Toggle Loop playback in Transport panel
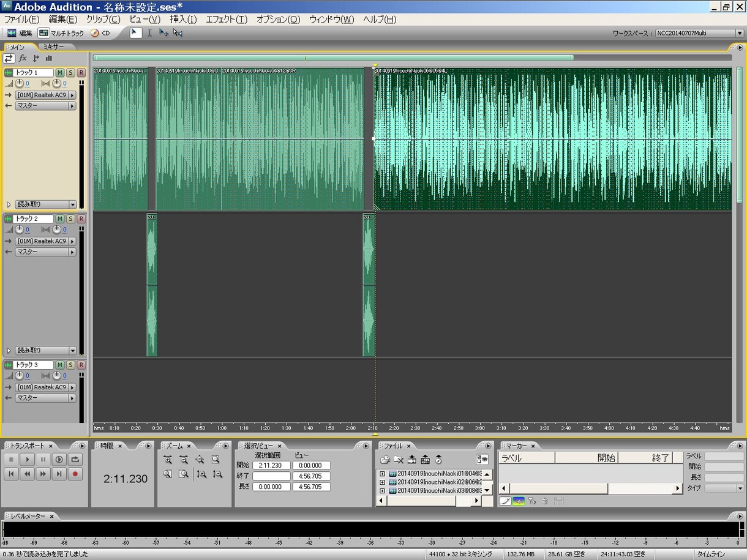The height and width of the screenshot is (560, 747). (x=75, y=459)
